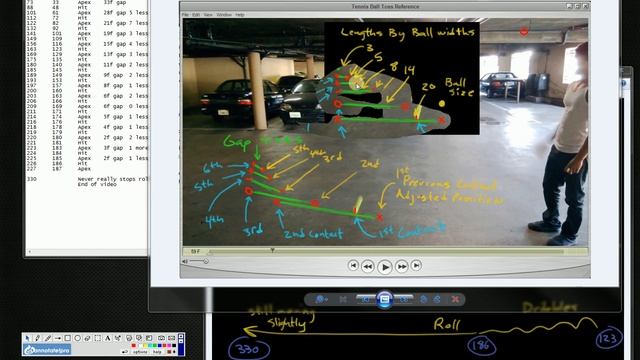The image size is (640, 360).
Task: Select the eraser tool in Annotate!Pro
Action: [x=87, y=338]
